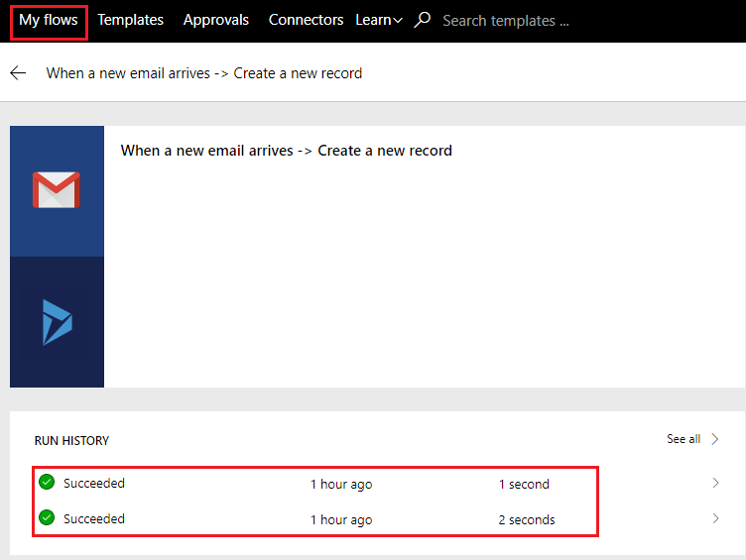The height and width of the screenshot is (560, 746).
Task: Switch to the Connectors tab
Action: (306, 20)
